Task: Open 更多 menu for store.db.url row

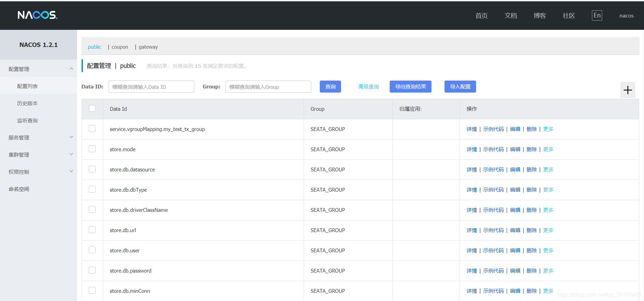Action: pyautogui.click(x=548, y=230)
